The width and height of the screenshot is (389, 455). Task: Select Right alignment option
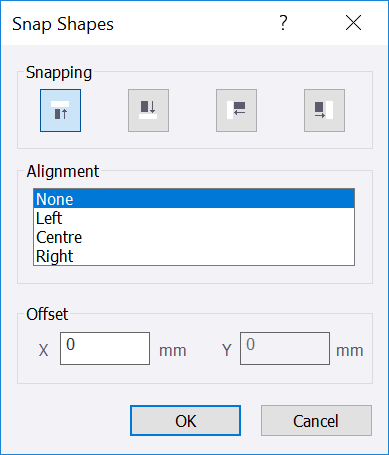194,256
